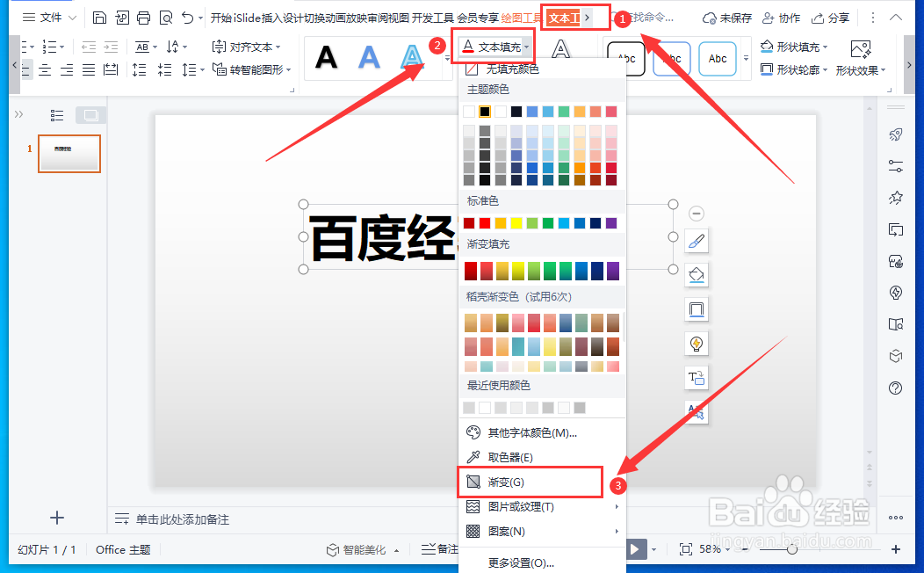
Task: Open Print Preview with the magnifier icon
Action: (x=166, y=18)
